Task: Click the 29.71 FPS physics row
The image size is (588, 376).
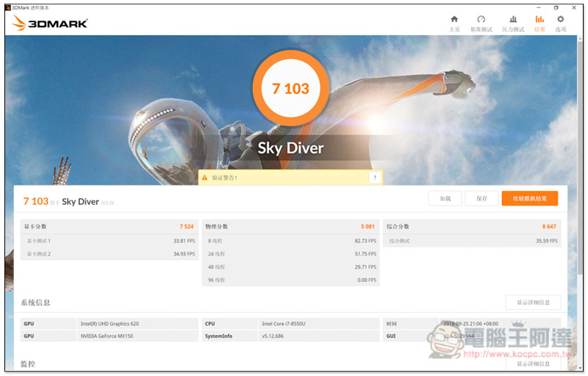Action: [290, 267]
